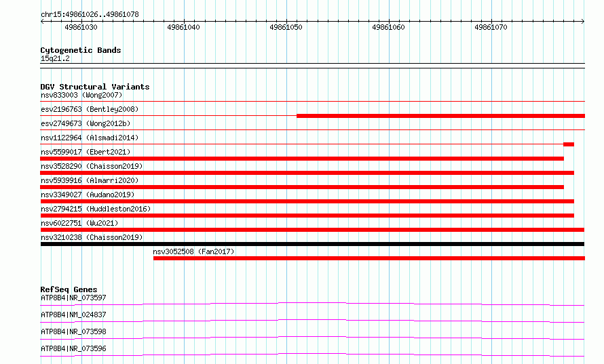604x364 pixels.
Task: Open gene ATP8B4|NM_024837
Action: click(73, 315)
